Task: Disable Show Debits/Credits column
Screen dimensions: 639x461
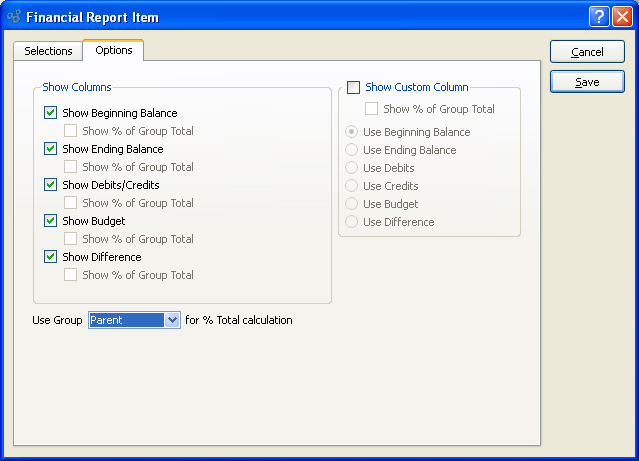Action: coord(51,185)
